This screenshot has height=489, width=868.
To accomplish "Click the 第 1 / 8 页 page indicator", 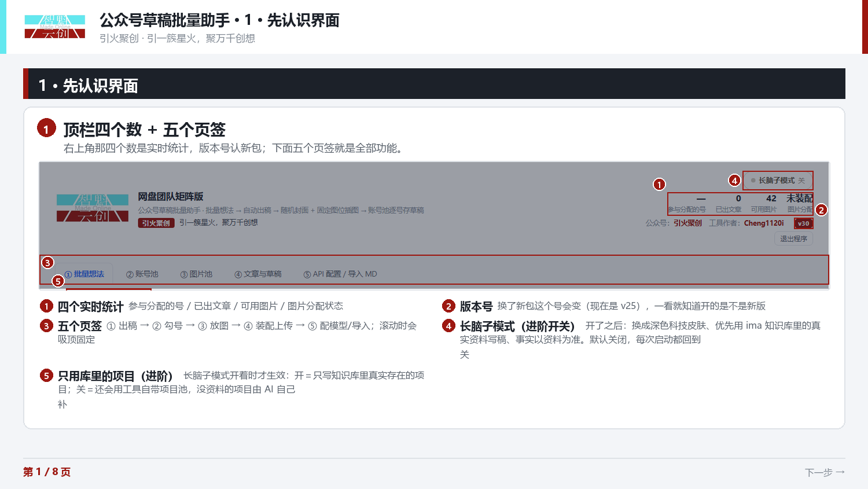I will pos(47,472).
